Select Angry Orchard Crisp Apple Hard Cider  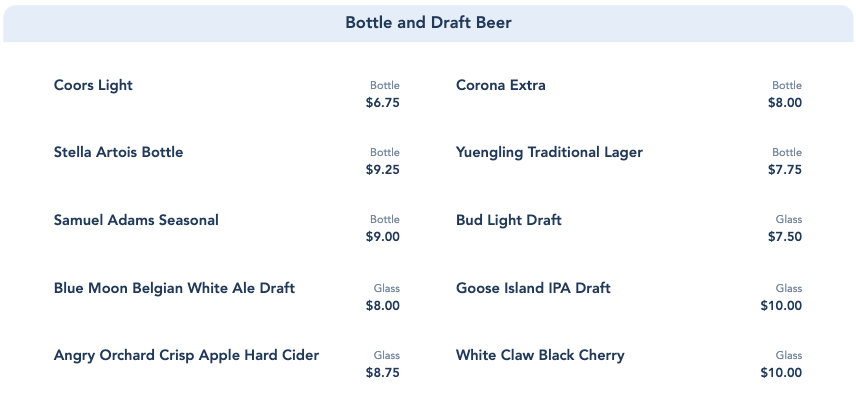coord(187,356)
